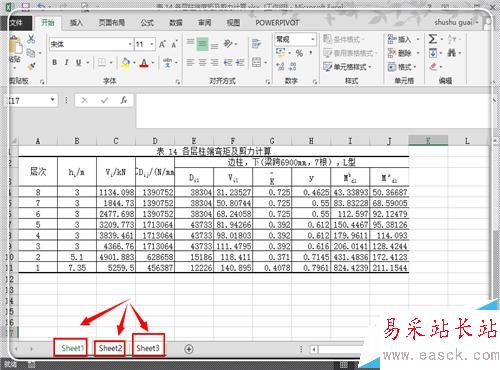Image resolution: width=500 pixels, height=370 pixels.
Task: Select the Sheet1 tab
Action: point(71,348)
